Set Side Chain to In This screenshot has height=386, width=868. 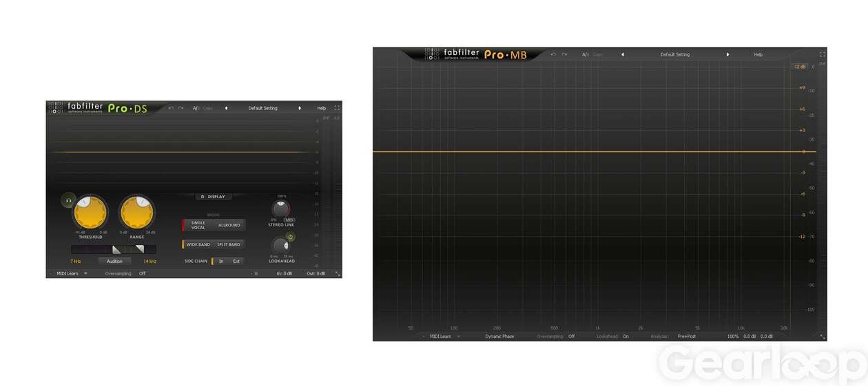[220, 261]
